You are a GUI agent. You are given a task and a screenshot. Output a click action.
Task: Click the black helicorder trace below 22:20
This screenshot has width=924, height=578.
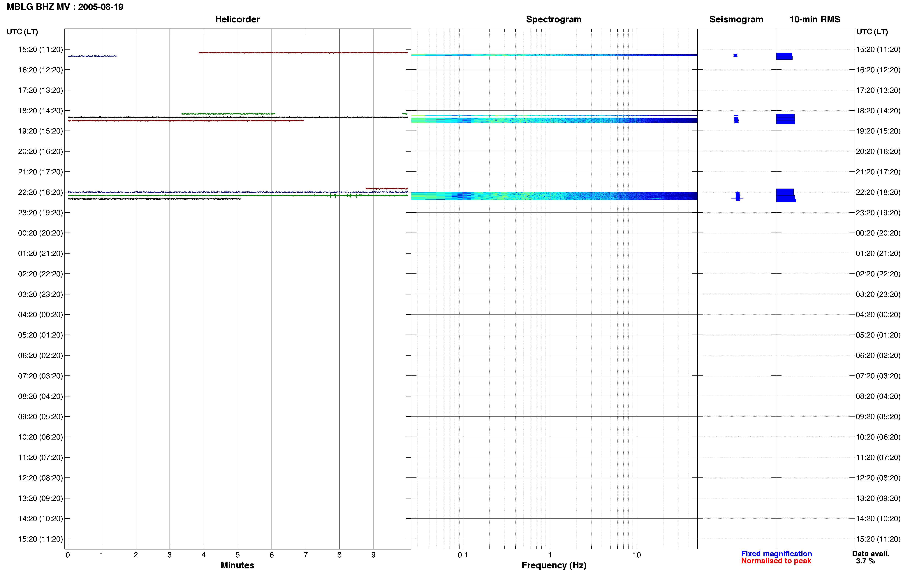[x=154, y=199]
